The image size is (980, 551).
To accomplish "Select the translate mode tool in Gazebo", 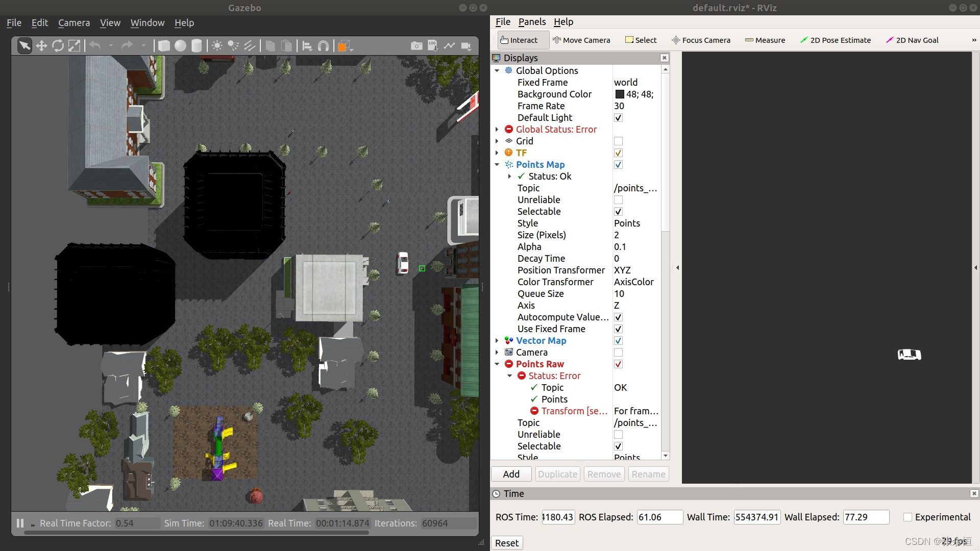I will (41, 46).
